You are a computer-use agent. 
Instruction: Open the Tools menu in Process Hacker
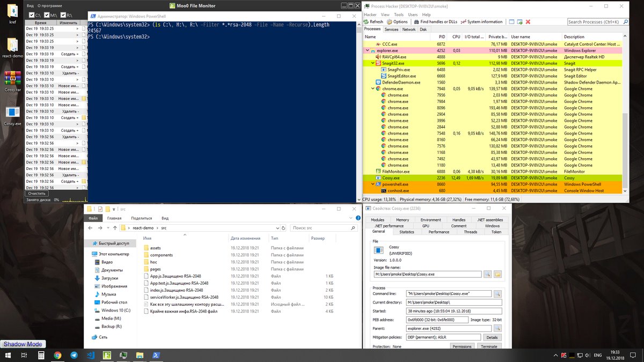(x=399, y=14)
